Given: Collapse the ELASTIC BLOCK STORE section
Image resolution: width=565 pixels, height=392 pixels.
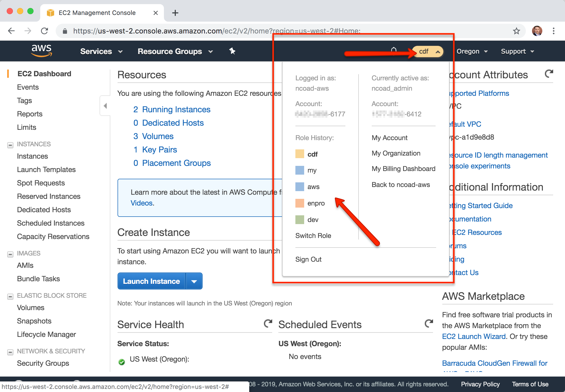Looking at the screenshot, I should [x=10, y=296].
